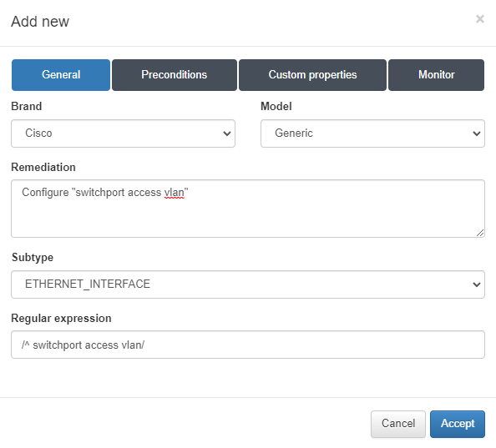Click the Model dropdown chevron arrow

click(x=477, y=133)
